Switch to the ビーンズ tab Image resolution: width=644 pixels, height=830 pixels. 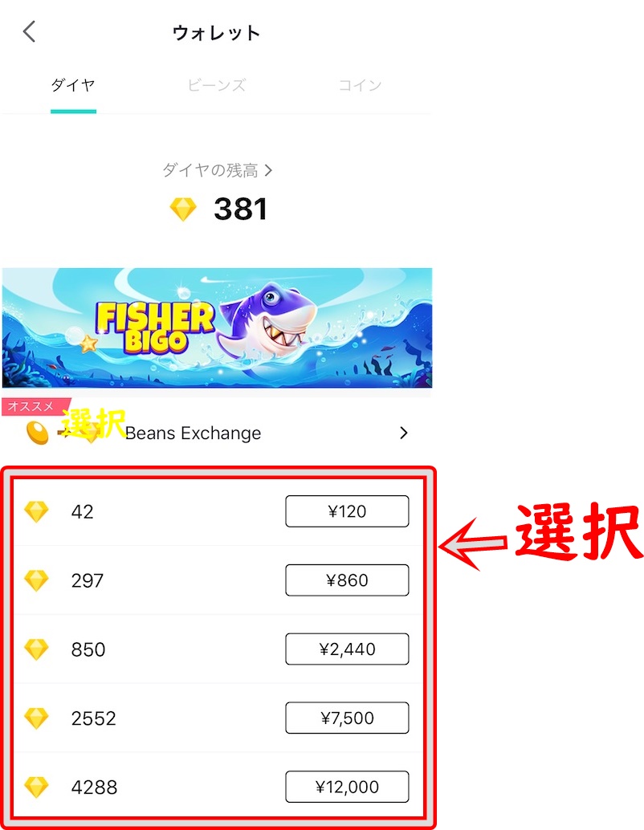(217, 85)
